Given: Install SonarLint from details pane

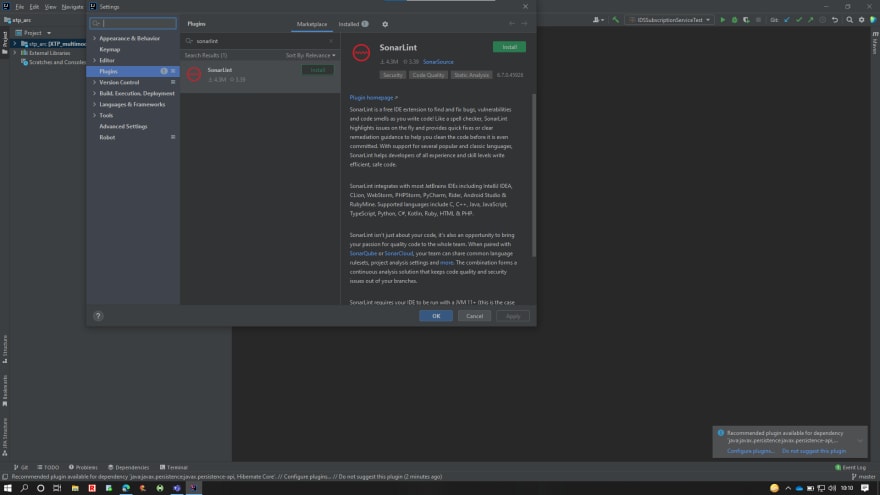Looking at the screenshot, I should click(509, 47).
